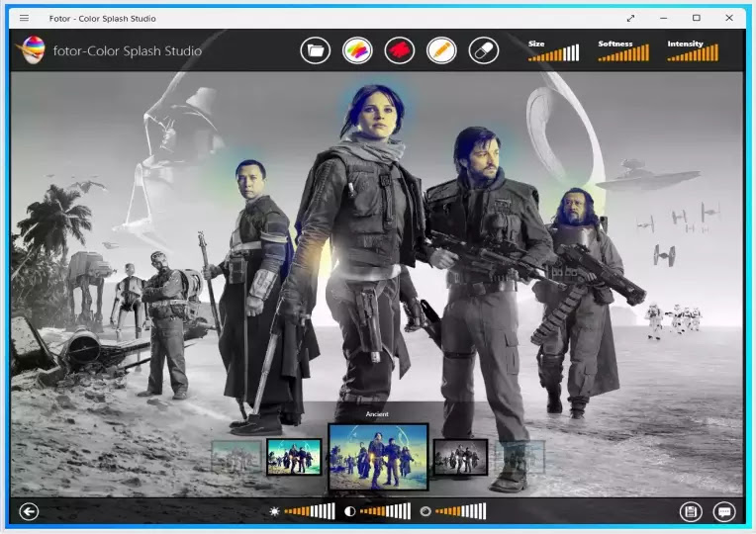Screen dimensions: 756x534
Task: Minimize the Fotor window
Action: pyautogui.click(x=664, y=19)
